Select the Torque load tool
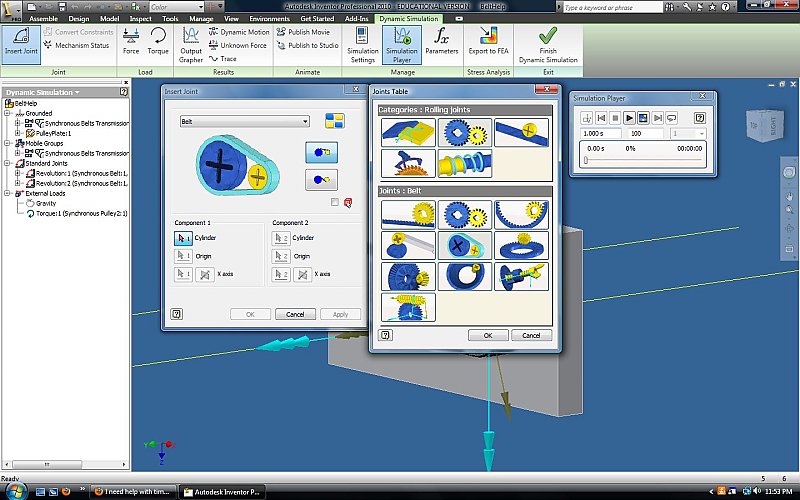This screenshot has height=500, width=800. (158, 41)
